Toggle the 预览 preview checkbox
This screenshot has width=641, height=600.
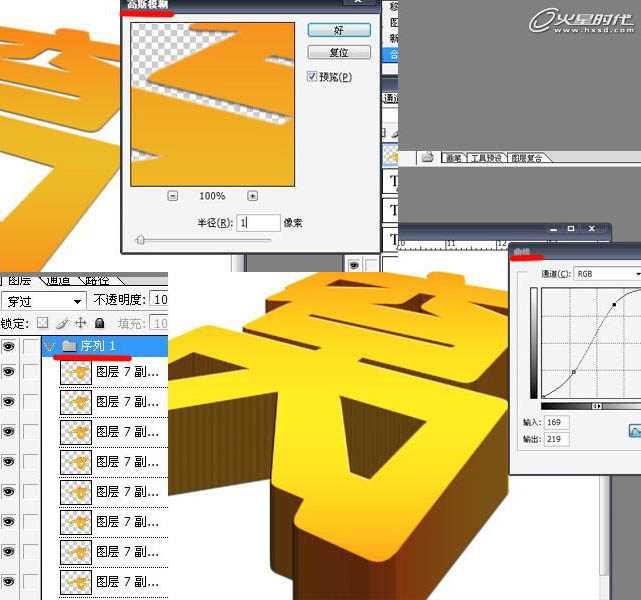click(x=312, y=77)
